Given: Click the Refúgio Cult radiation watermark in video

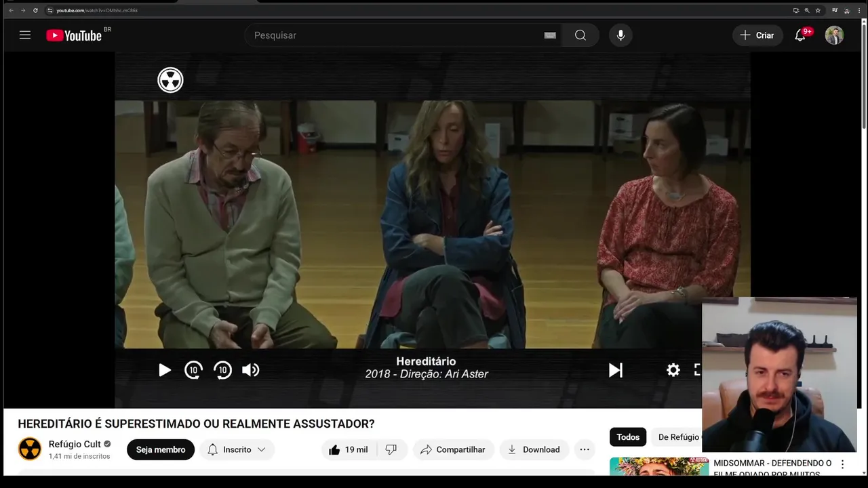Looking at the screenshot, I should coord(170,80).
